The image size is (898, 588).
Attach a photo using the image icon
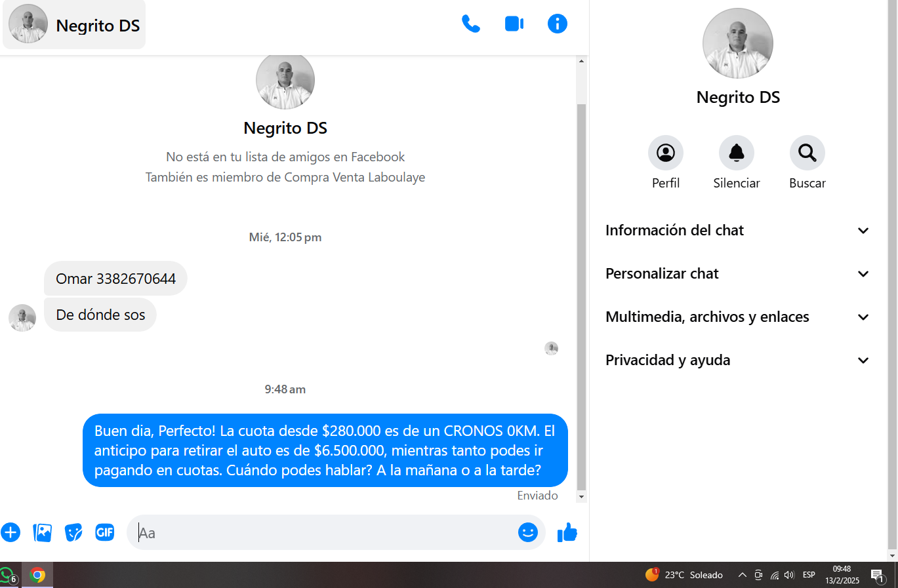(42, 532)
